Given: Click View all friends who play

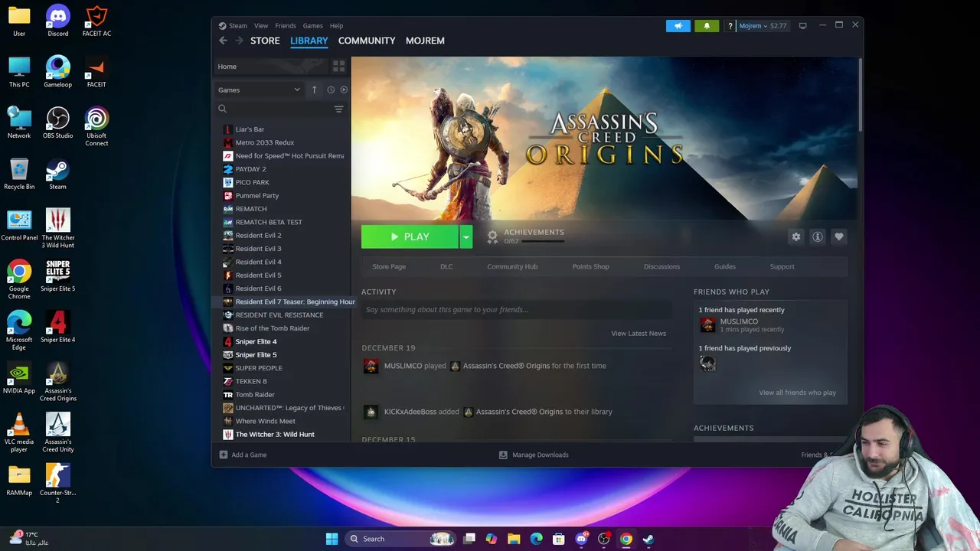Looking at the screenshot, I should 798,393.
